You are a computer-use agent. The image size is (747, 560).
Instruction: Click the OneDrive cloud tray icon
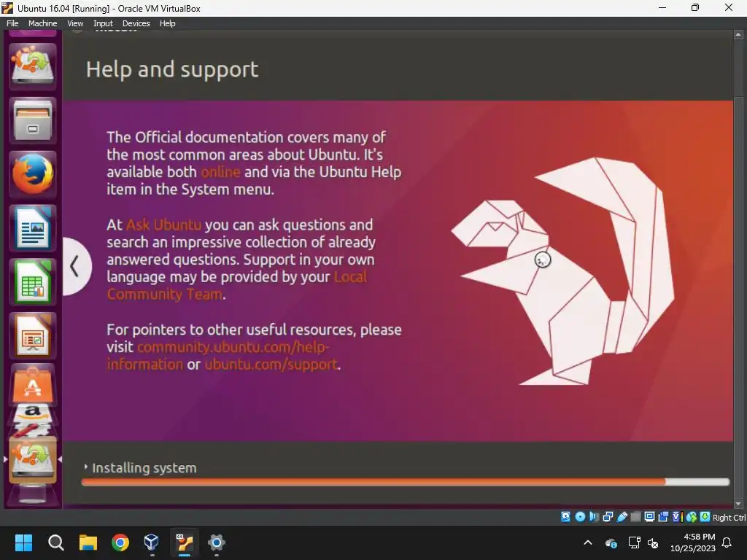tap(611, 542)
